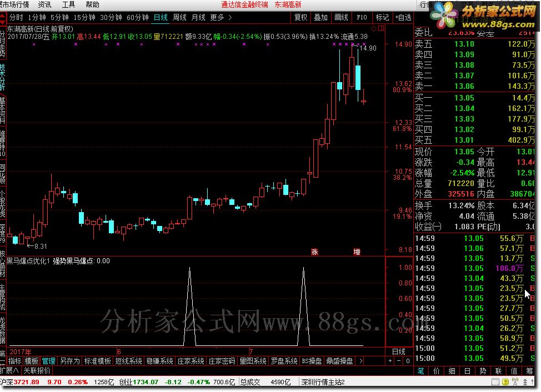The image size is (541, 392).
Task: Click the '日线' label beside time axis
Action: pyautogui.click(x=399, y=351)
